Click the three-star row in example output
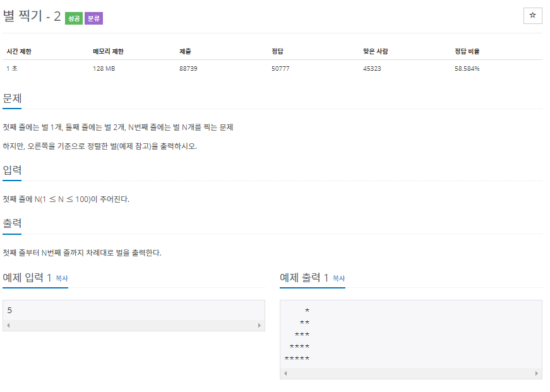Screen dimensions: 550x392 click(302, 335)
